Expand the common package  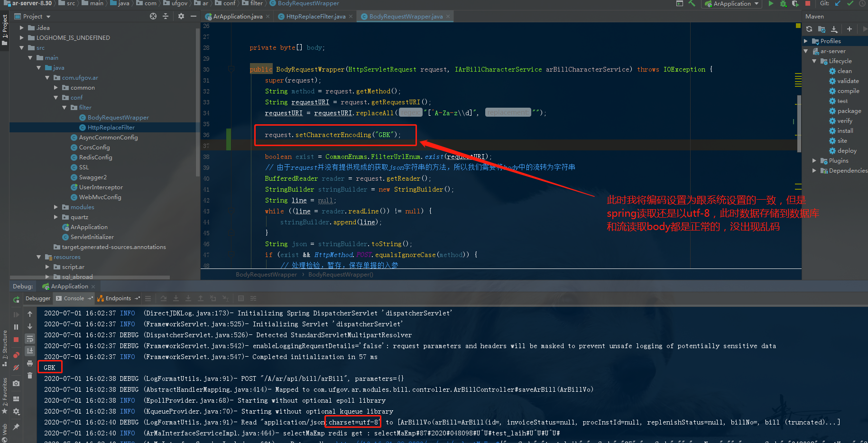[x=55, y=88]
